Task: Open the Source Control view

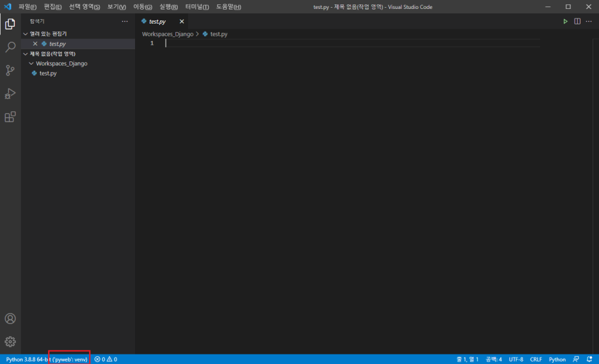Action: point(10,70)
